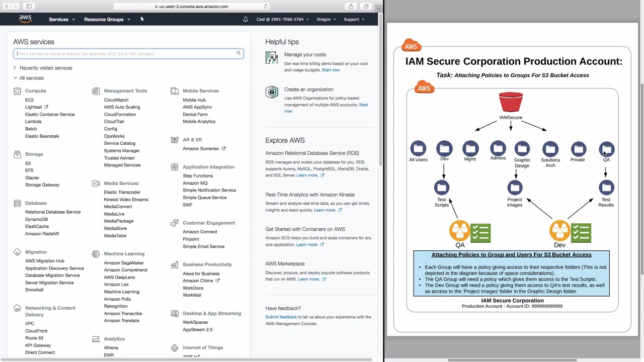Open the Resource Groups menu
The height and width of the screenshot is (362, 644).
pos(107,19)
